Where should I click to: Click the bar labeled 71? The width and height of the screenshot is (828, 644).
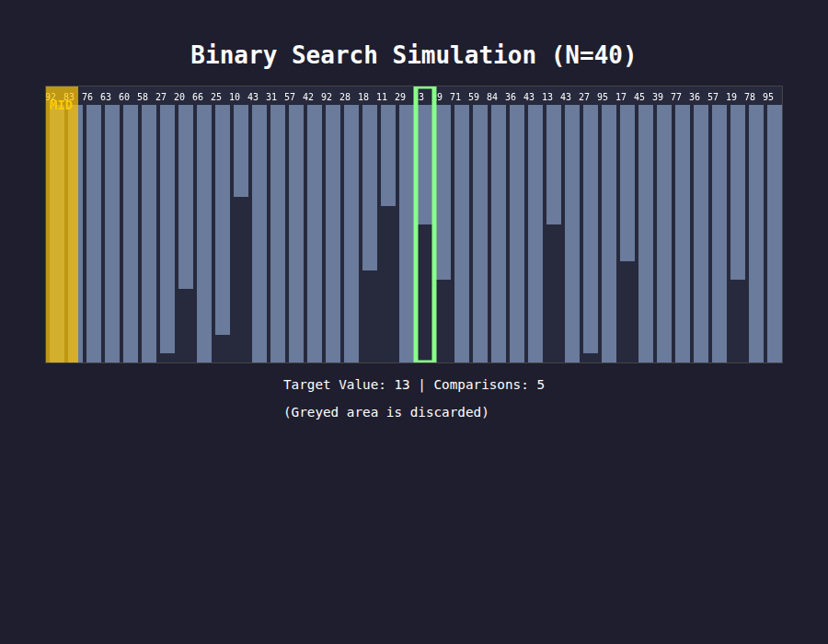point(462,234)
